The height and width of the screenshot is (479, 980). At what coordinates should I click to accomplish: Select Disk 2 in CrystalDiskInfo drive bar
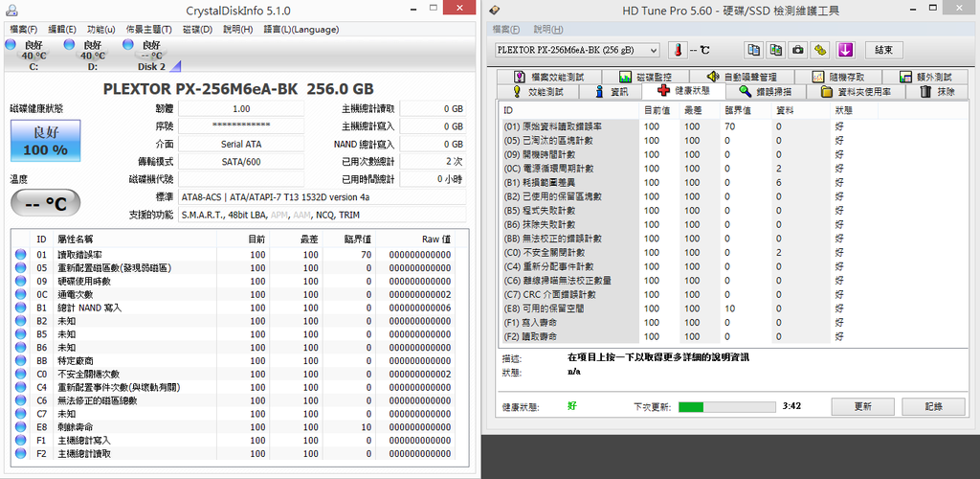(129, 46)
